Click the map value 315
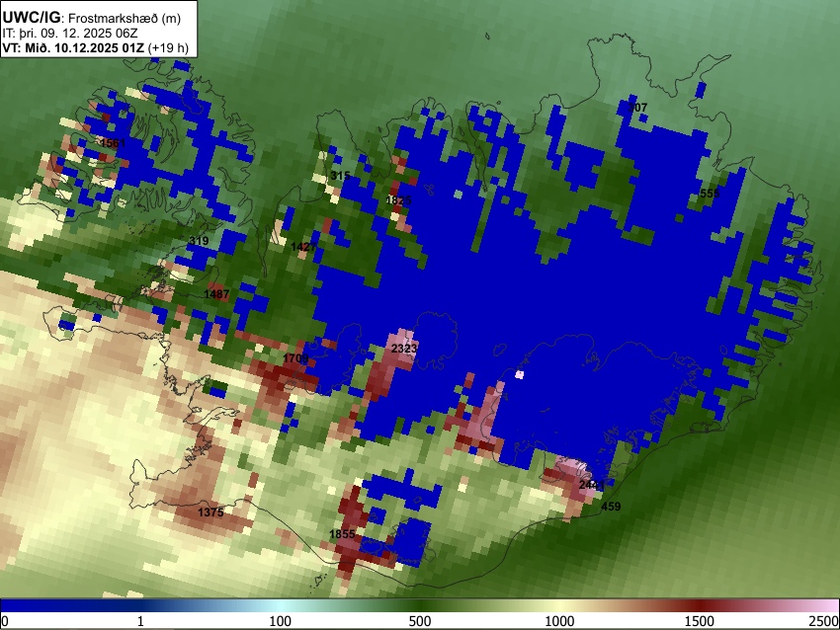This screenshot has height=630, width=840. (x=340, y=176)
